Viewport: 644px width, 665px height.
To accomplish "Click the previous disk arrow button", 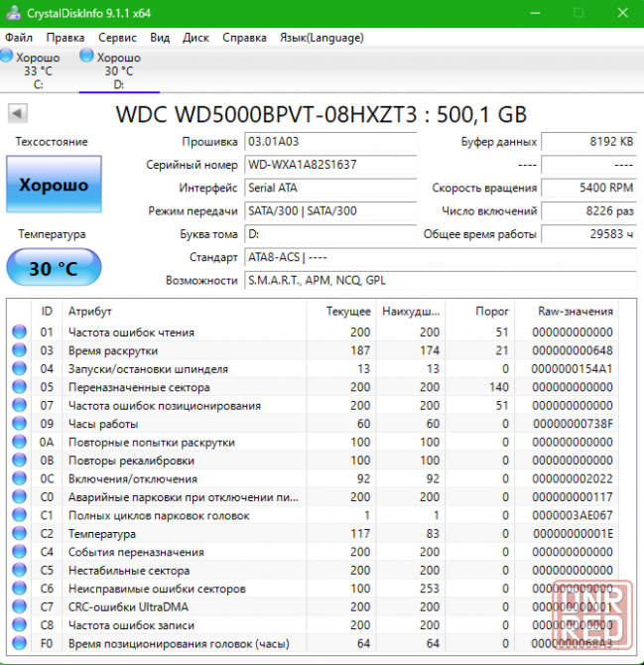I will [x=18, y=113].
